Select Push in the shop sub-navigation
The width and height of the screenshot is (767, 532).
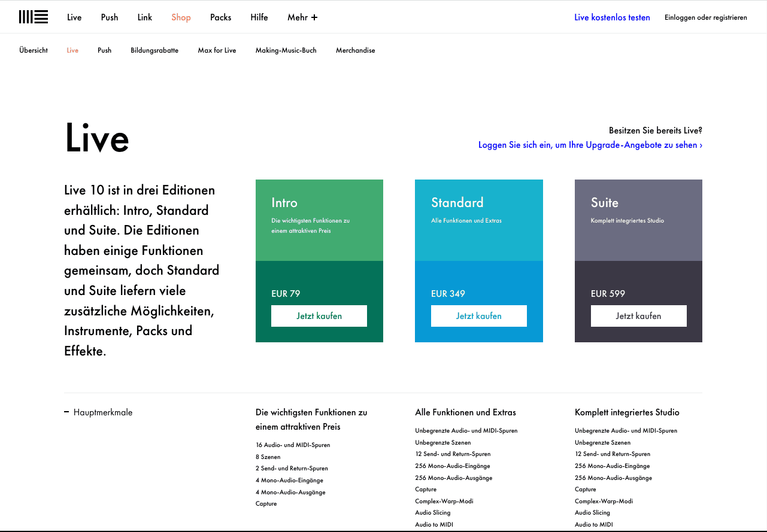pyautogui.click(x=105, y=50)
